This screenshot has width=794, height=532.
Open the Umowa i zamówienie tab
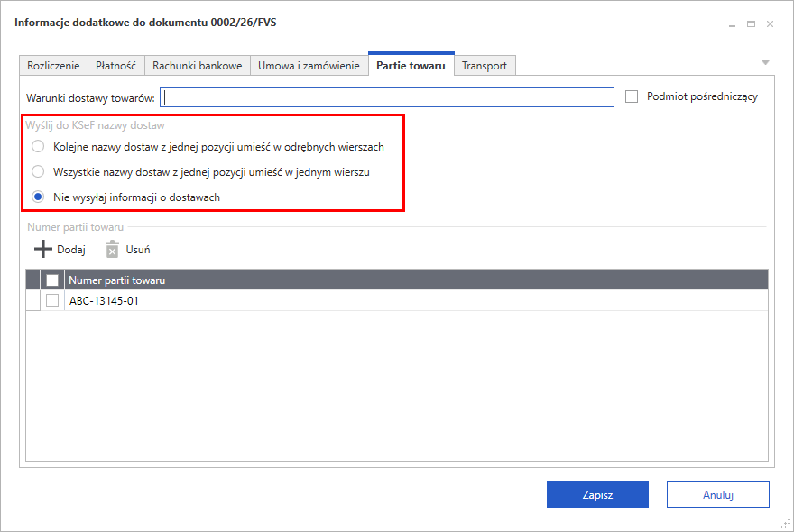309,65
